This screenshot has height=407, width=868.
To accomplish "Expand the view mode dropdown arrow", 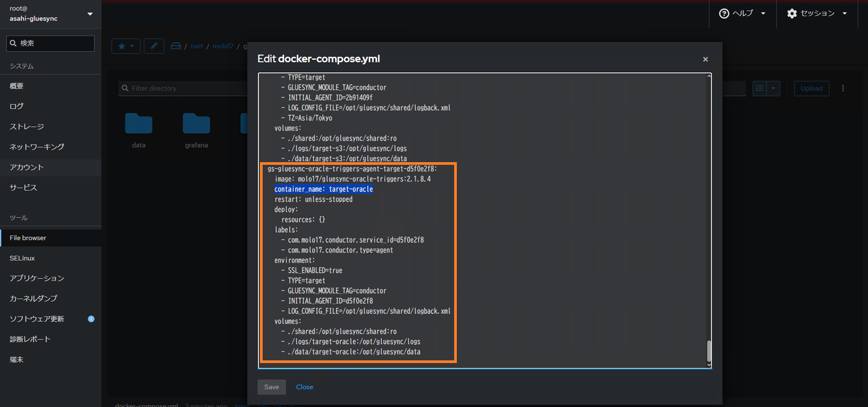I will pyautogui.click(x=774, y=89).
